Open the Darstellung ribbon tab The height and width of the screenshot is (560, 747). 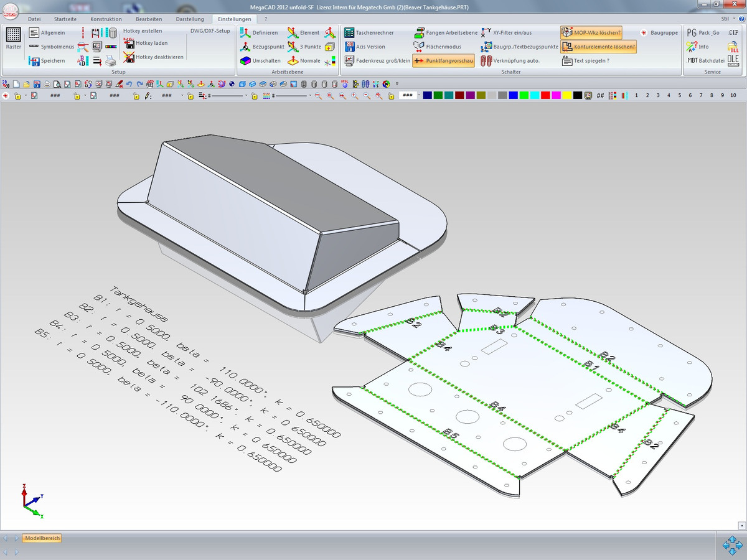tap(190, 19)
